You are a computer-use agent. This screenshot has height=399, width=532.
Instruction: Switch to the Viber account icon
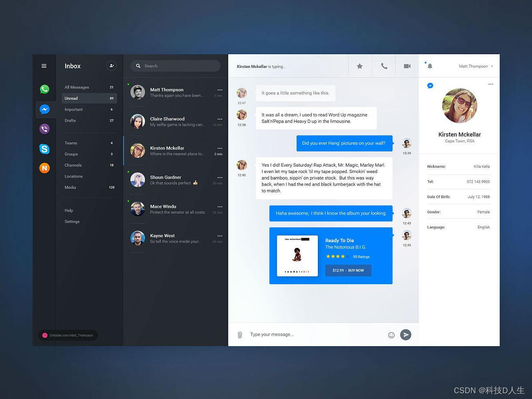tap(44, 129)
